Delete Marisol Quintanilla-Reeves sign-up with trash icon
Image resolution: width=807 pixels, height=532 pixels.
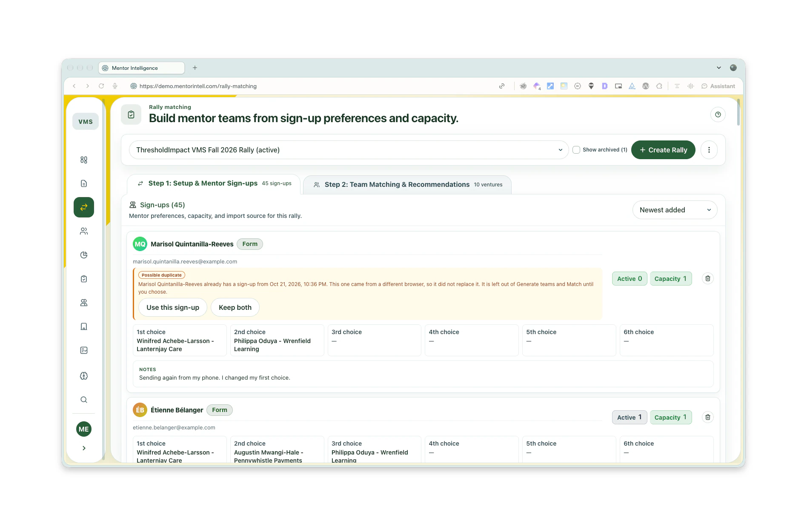tap(708, 278)
